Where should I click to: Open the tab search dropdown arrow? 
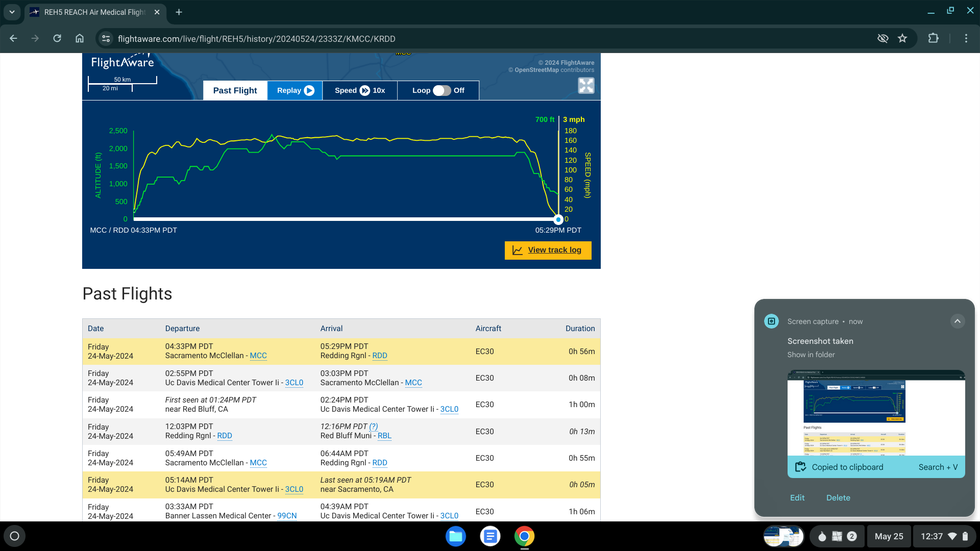point(12,12)
